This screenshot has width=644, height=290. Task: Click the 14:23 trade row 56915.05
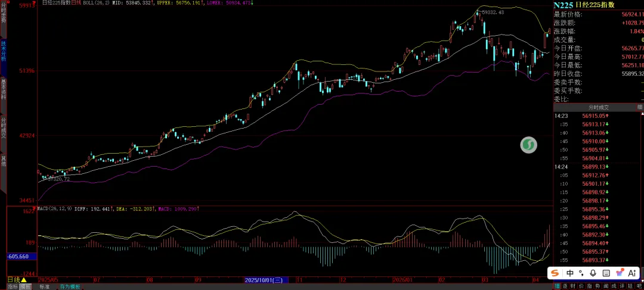coord(596,116)
